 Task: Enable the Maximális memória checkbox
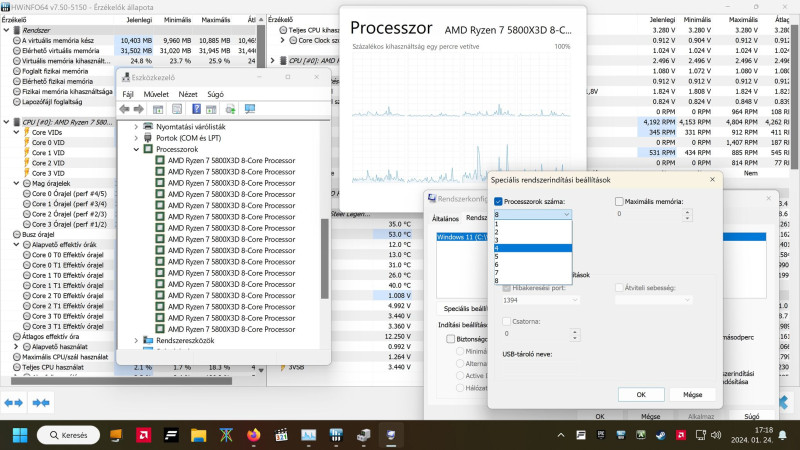(x=619, y=202)
